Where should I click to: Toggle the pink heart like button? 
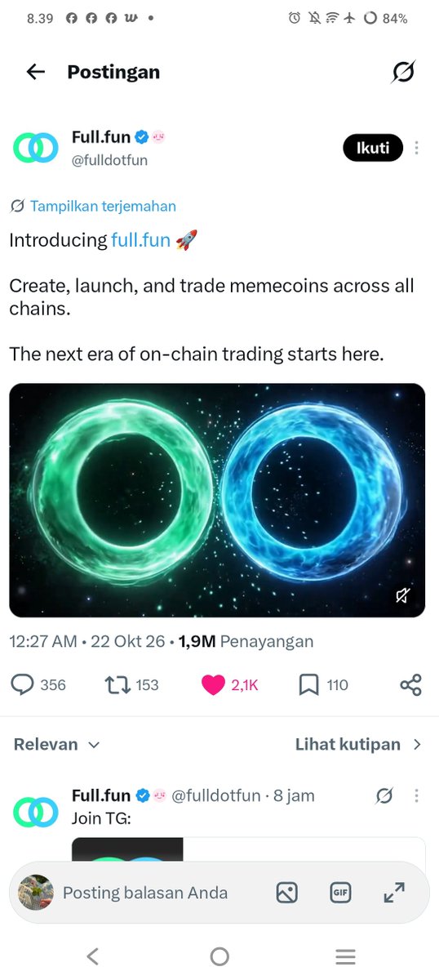(213, 685)
